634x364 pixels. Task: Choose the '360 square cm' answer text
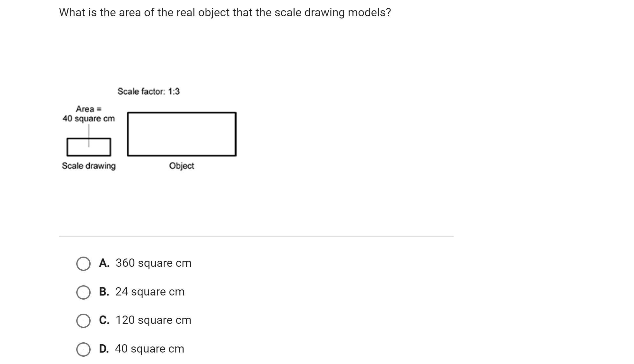point(153,263)
